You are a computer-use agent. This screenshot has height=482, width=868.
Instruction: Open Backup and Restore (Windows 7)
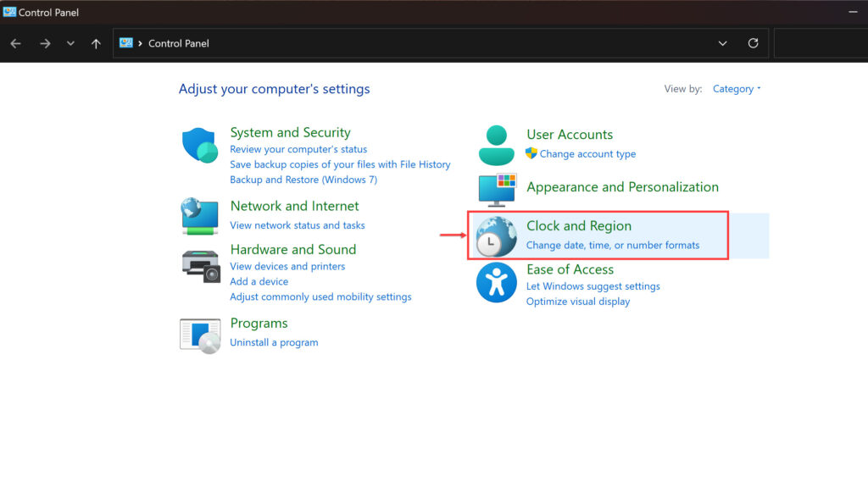303,180
